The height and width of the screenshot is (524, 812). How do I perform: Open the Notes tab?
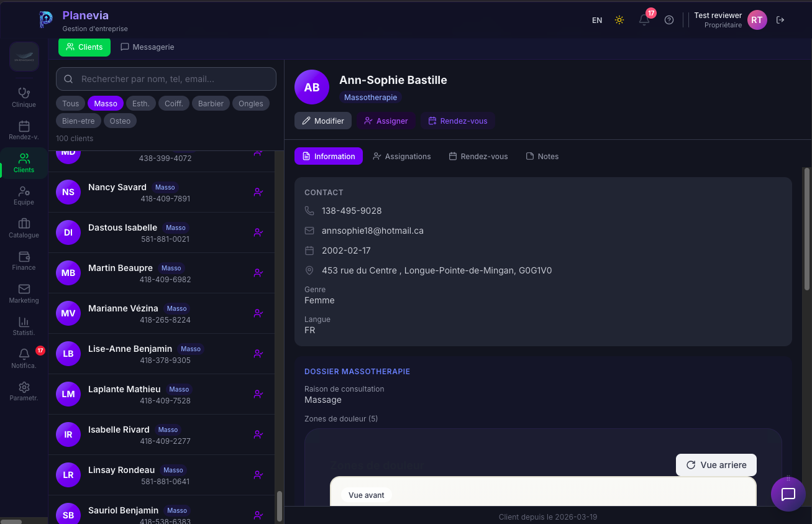[x=542, y=156]
